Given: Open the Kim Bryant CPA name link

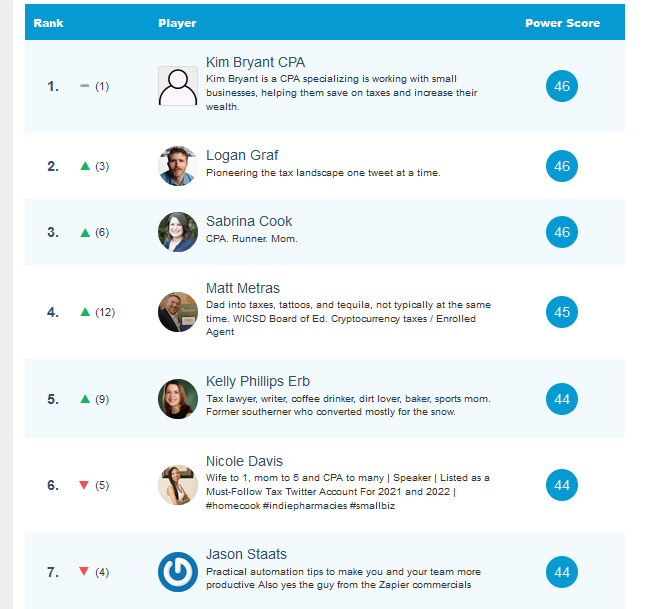Looking at the screenshot, I should pyautogui.click(x=255, y=63).
